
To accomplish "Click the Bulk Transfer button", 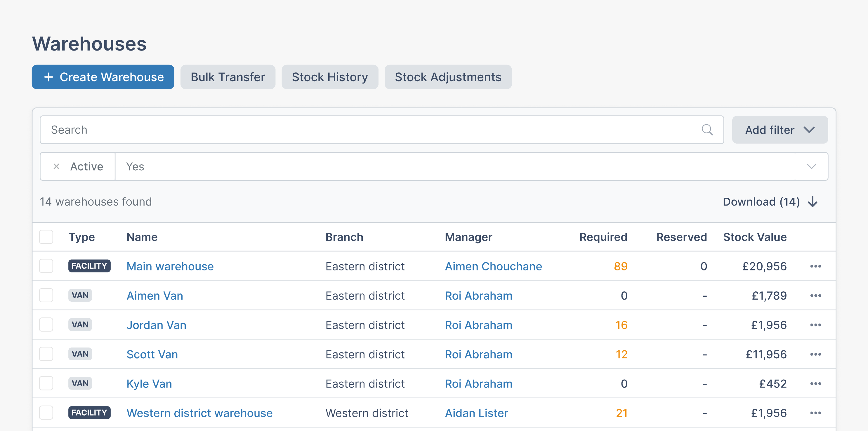I will (x=228, y=77).
